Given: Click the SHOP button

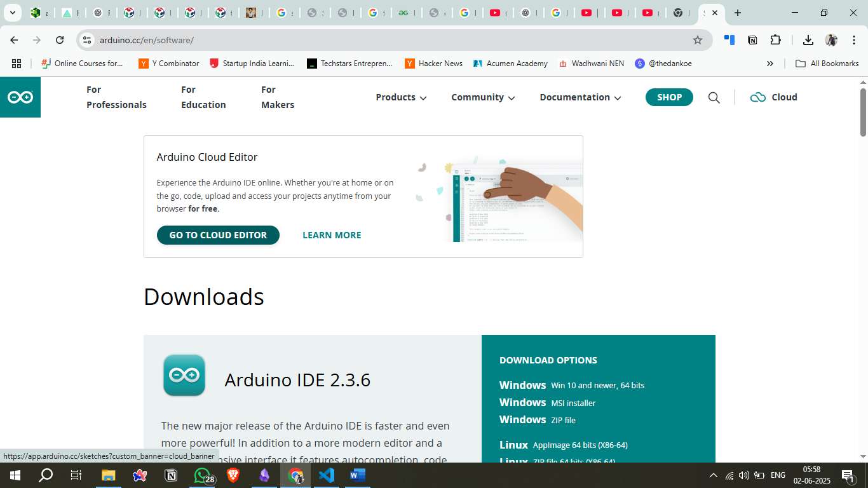Looking at the screenshot, I should (669, 97).
